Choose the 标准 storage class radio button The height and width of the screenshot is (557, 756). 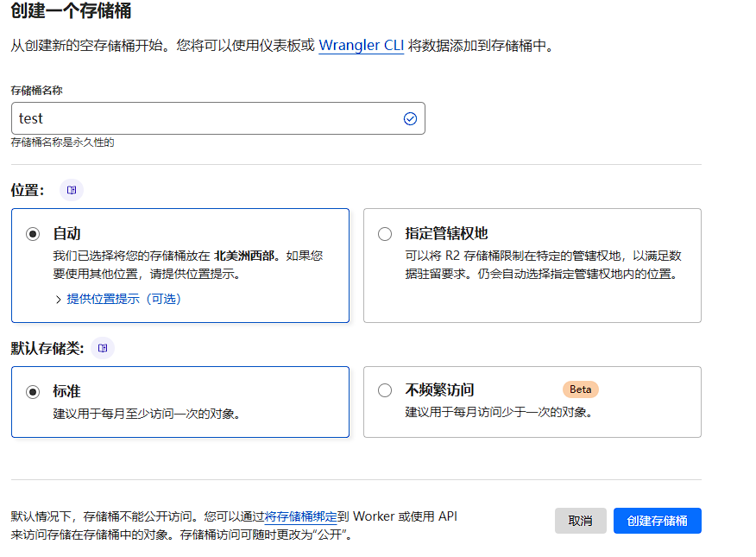click(x=33, y=391)
